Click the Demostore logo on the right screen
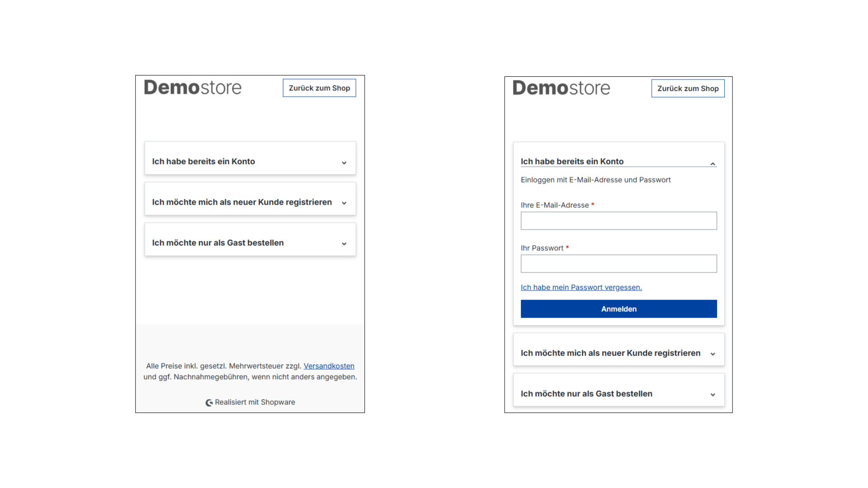The image size is (868, 488). [561, 88]
